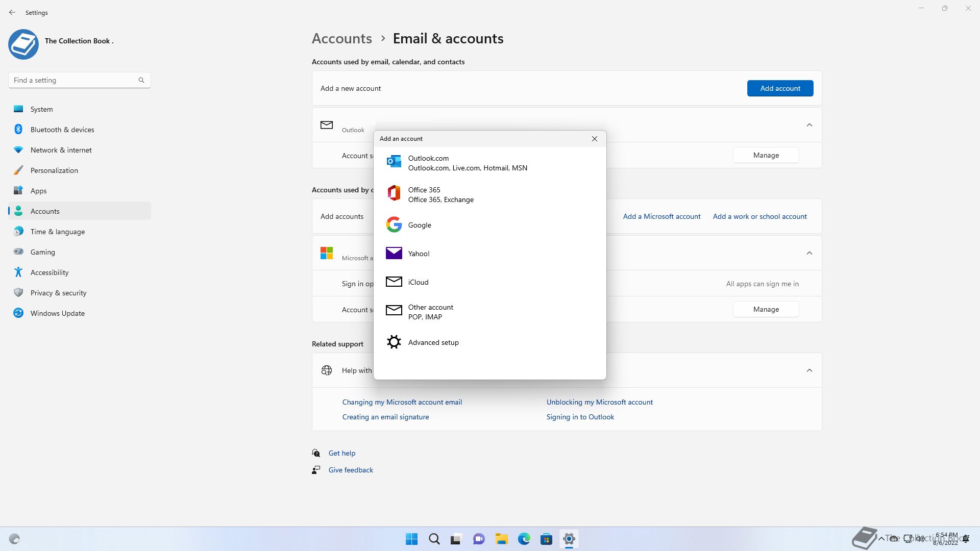
Task: Click the Google logo icon
Action: [394, 224]
